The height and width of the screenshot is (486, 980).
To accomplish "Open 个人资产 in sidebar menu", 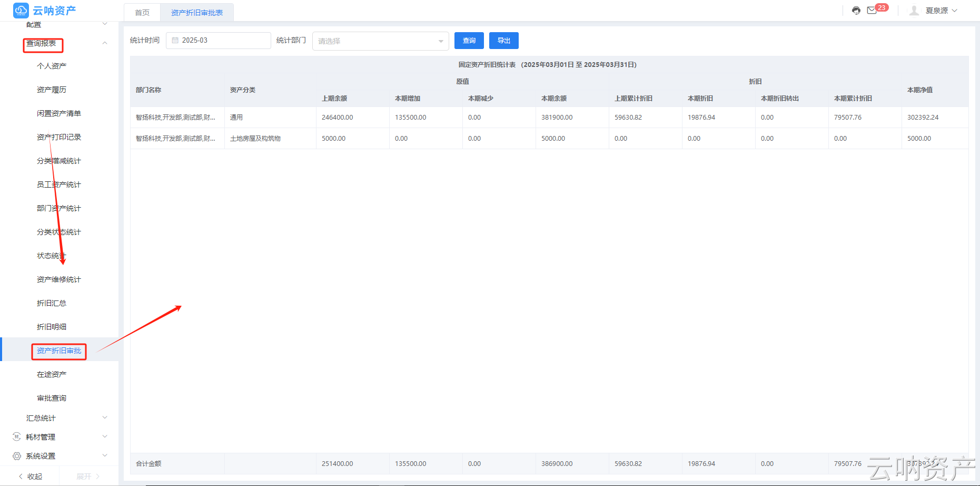I will 52,66.
